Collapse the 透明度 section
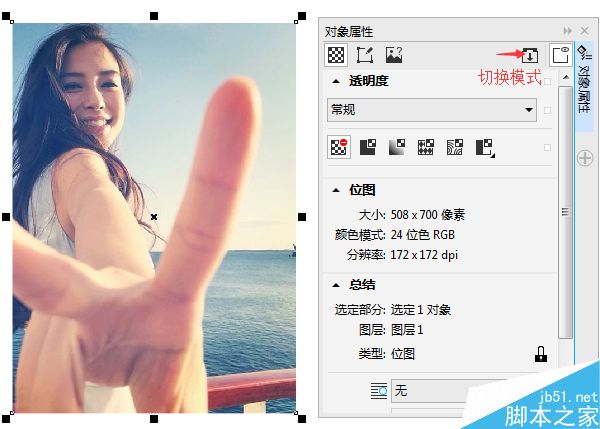The width and height of the screenshot is (600, 429). coord(336,81)
